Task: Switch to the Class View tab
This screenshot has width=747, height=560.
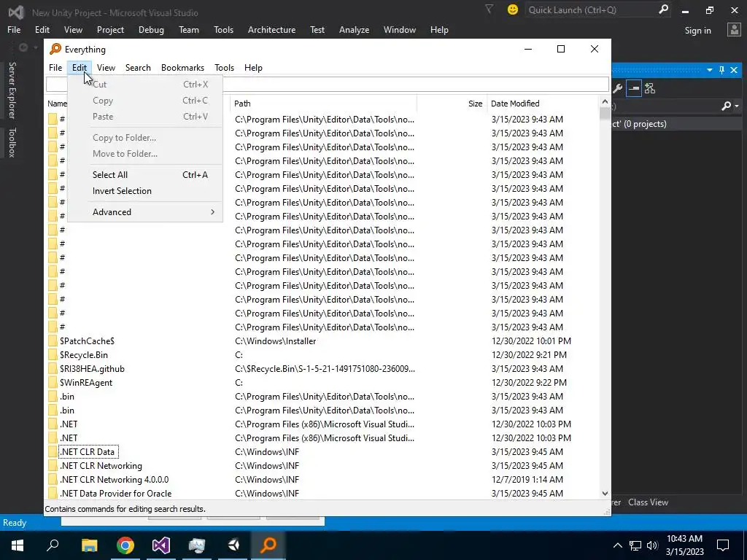Action: coord(648,502)
